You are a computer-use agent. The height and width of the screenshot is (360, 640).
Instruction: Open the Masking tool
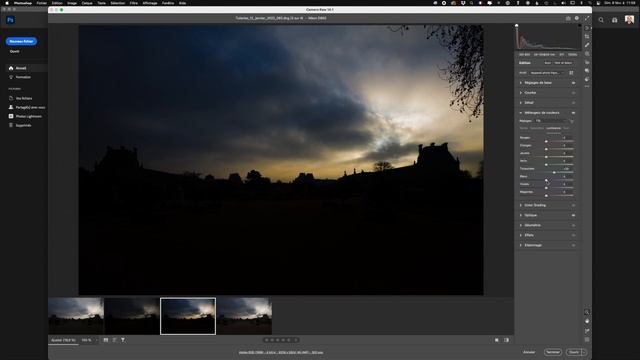(587, 54)
